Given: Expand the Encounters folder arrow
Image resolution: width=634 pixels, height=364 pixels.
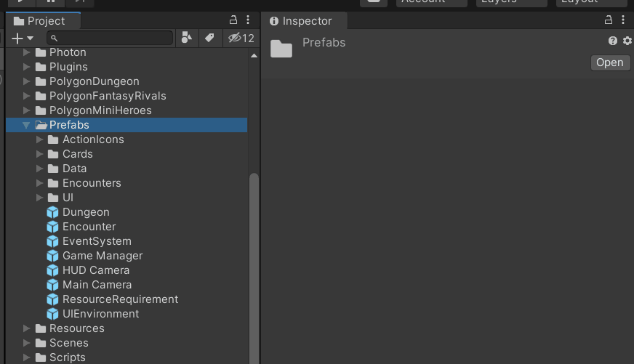Looking at the screenshot, I should click(x=39, y=183).
